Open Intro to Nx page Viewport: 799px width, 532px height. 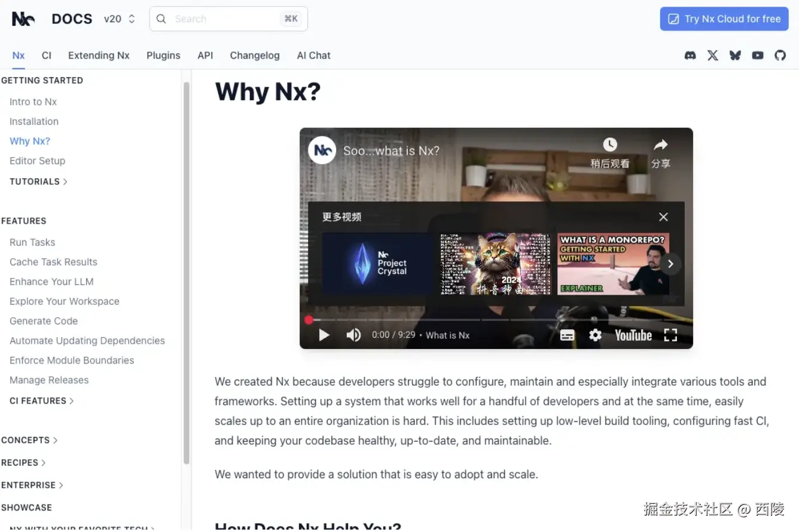[33, 102]
